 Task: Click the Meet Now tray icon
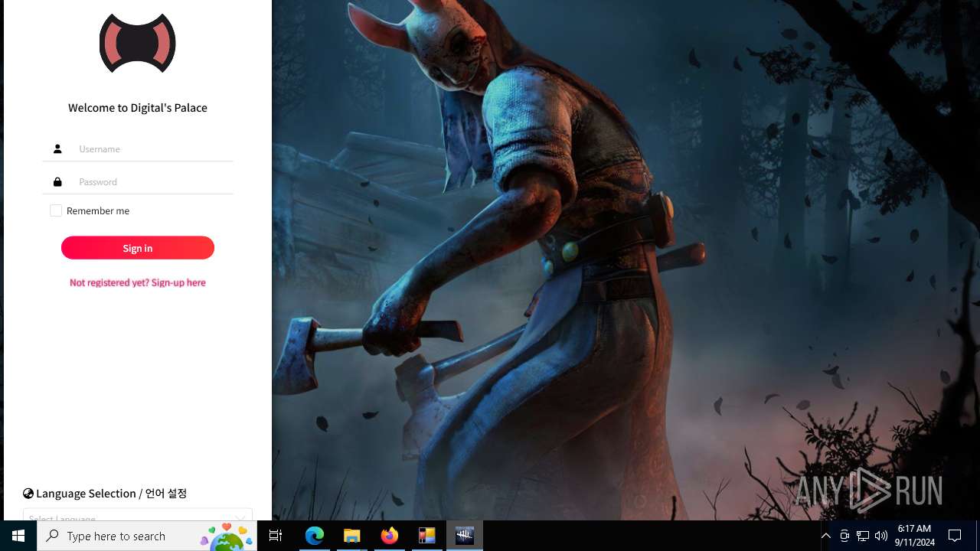[844, 536]
